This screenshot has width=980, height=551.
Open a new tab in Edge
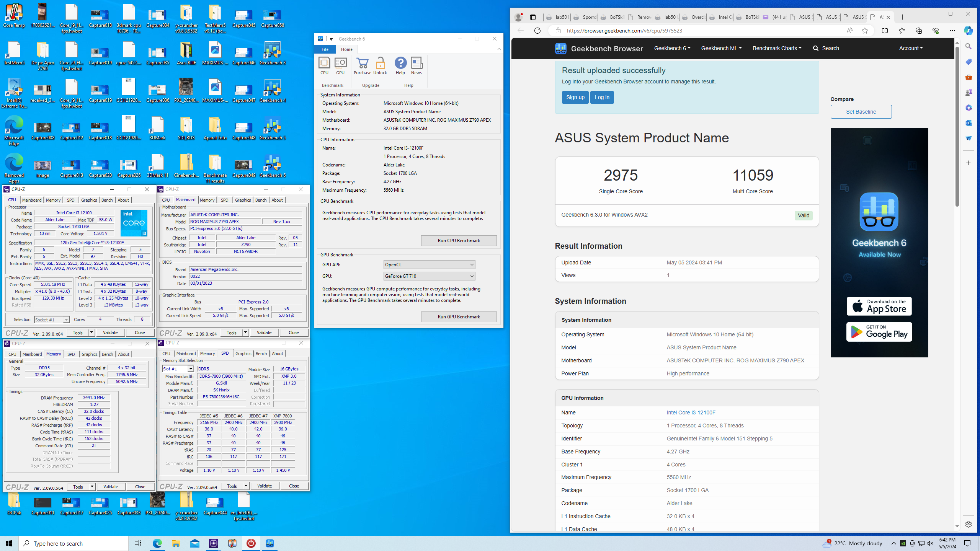902,17
